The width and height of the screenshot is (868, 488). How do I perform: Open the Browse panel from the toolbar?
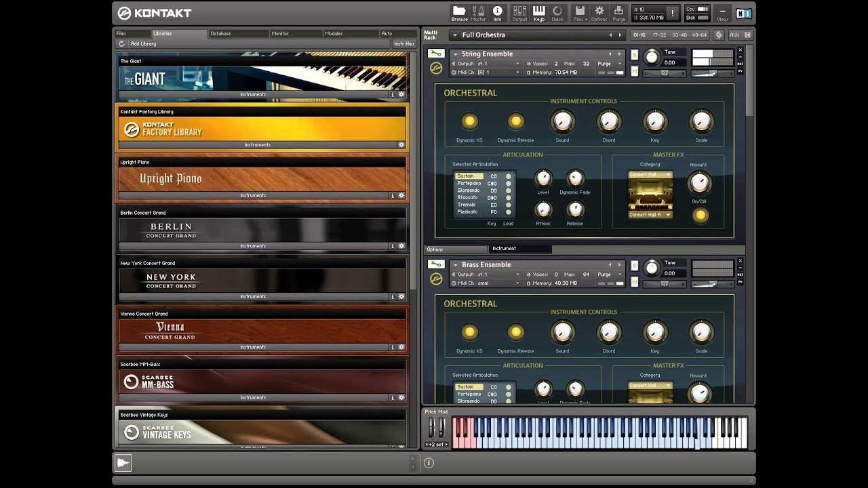tap(459, 13)
